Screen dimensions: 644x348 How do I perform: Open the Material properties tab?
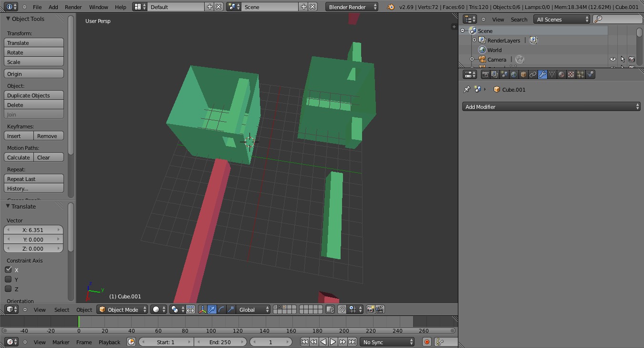tap(561, 74)
